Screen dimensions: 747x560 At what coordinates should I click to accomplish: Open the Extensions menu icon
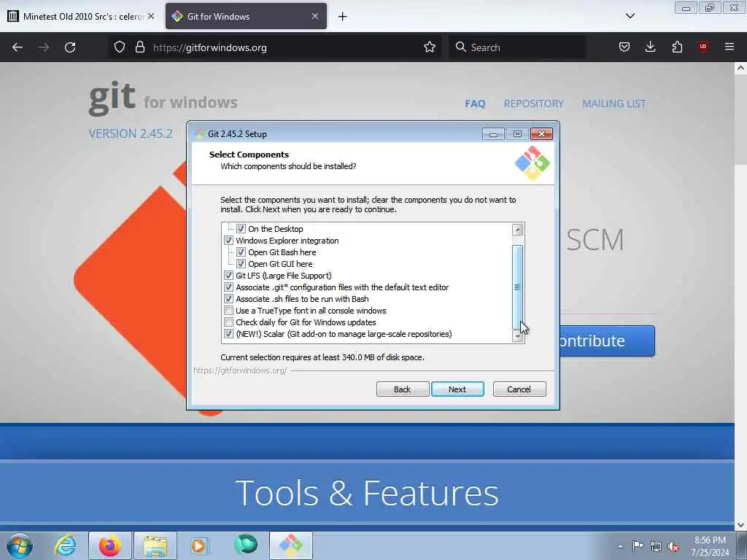click(677, 47)
